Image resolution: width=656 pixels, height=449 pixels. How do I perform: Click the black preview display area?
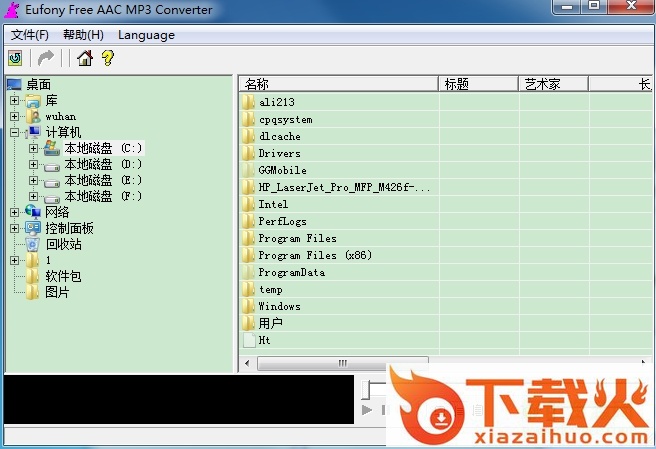point(179,399)
